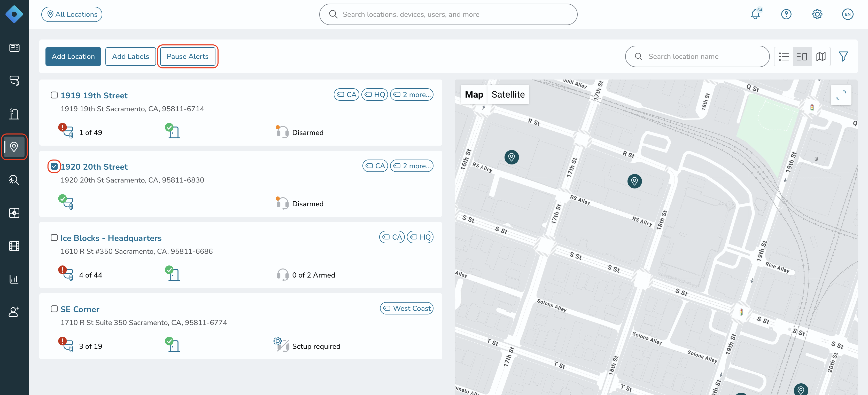Image resolution: width=868 pixels, height=395 pixels.
Task: Click the "Setup required" status text
Action: click(x=316, y=346)
